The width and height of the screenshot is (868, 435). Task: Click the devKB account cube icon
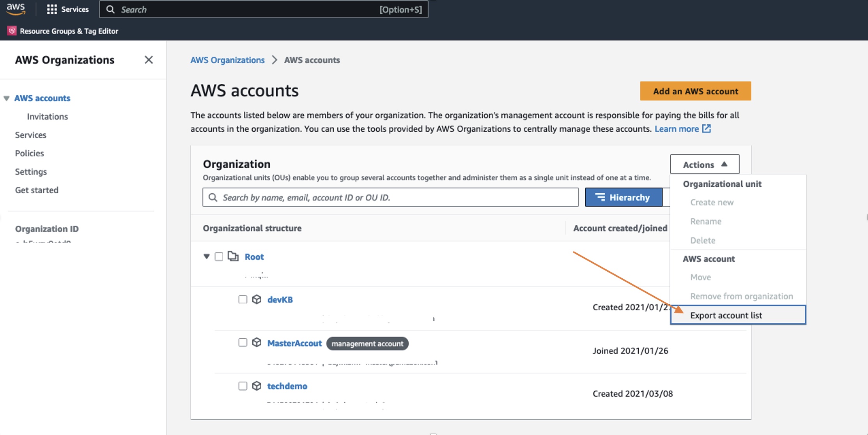tap(257, 299)
